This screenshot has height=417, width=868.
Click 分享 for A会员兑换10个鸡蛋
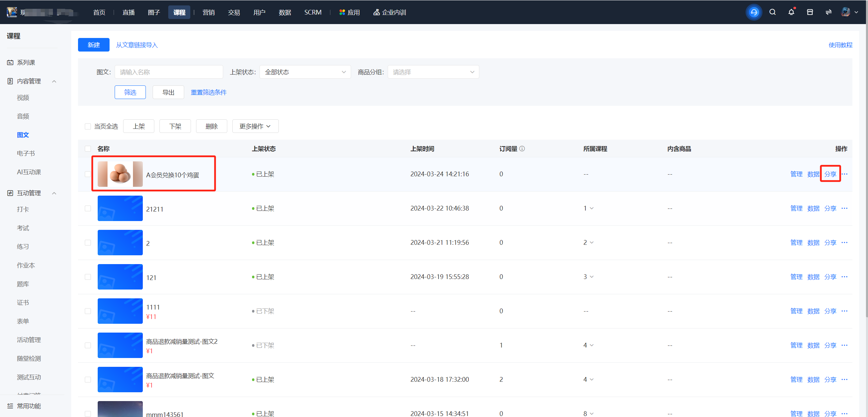[x=830, y=174]
